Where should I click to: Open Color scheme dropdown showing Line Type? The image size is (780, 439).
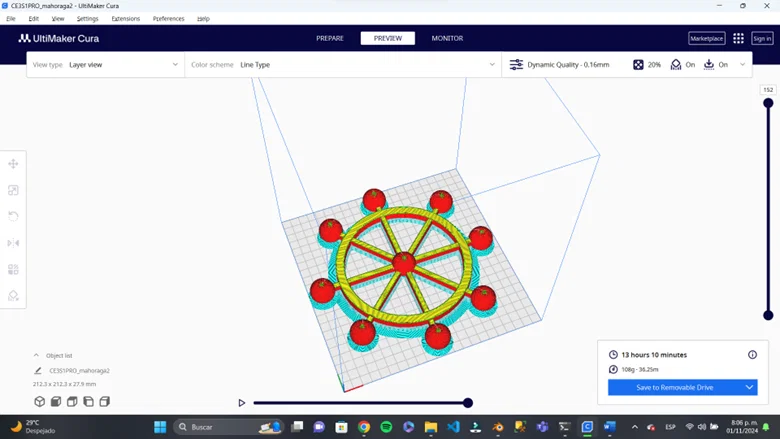click(343, 65)
